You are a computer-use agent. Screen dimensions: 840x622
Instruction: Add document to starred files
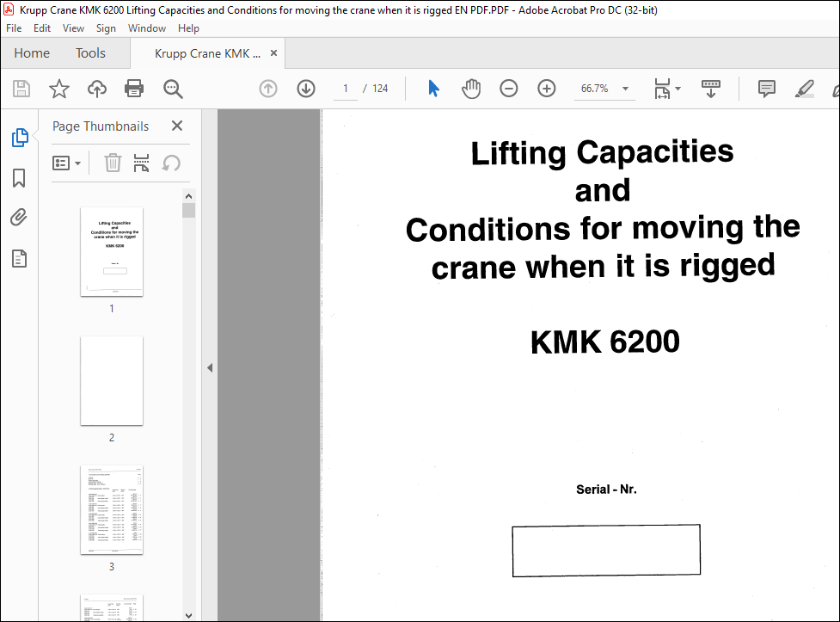pyautogui.click(x=59, y=89)
